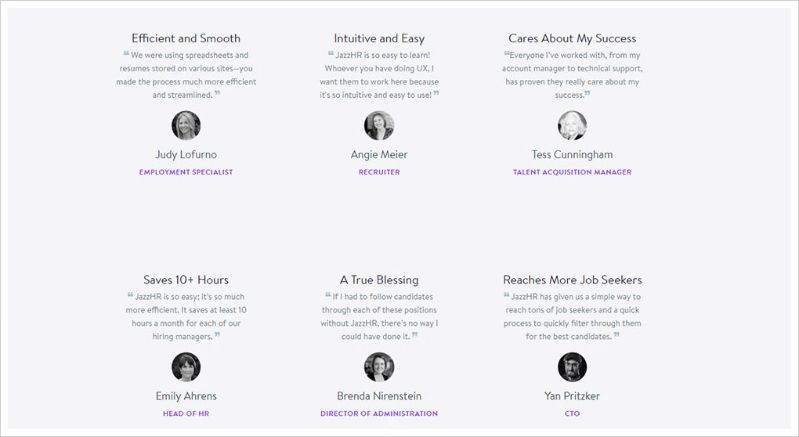Click Tess Cunningham's round profile photo

(572, 125)
